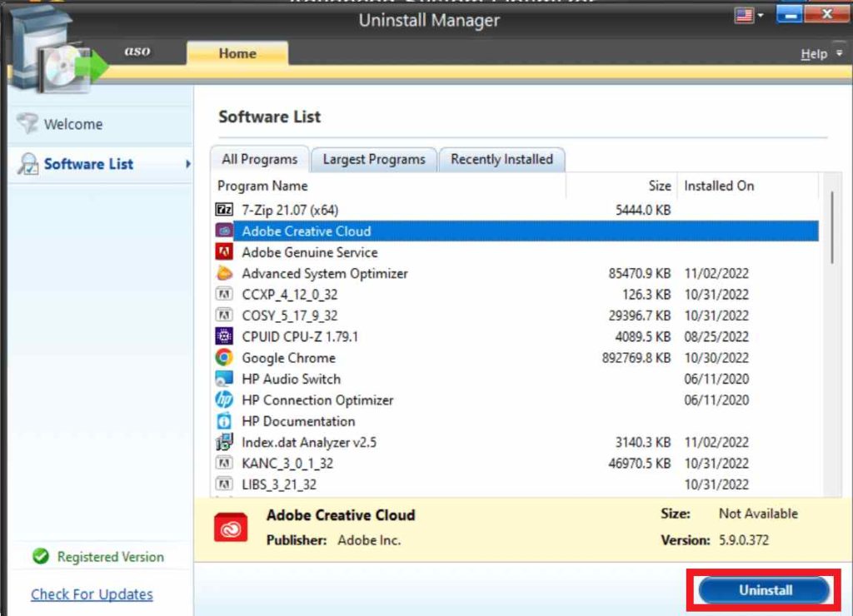Select the LIBS_3_21_32 row

(x=516, y=484)
